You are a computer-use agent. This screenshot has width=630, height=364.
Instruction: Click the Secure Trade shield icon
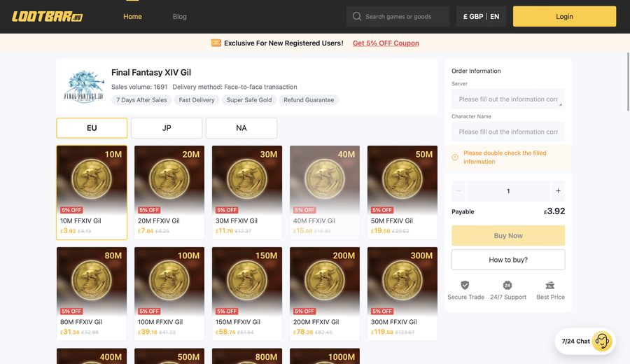pyautogui.click(x=465, y=286)
